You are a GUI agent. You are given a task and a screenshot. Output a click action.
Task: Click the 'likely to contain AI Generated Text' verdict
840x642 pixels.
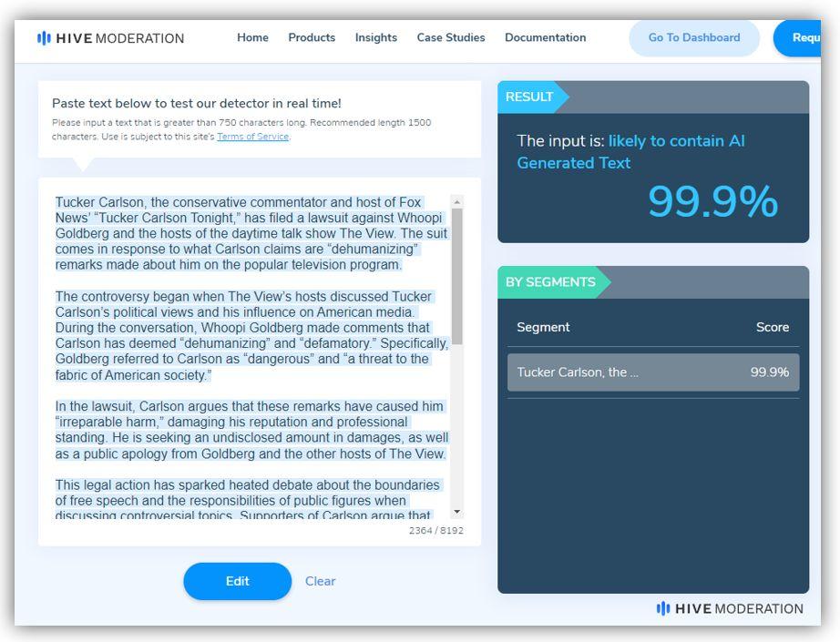coord(630,151)
